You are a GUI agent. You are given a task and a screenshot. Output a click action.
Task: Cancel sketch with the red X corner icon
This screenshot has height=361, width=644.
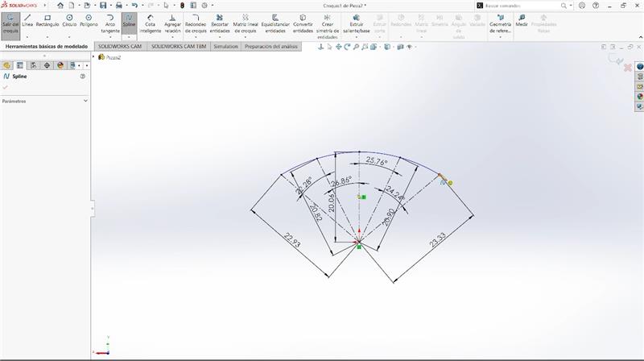pos(628,68)
